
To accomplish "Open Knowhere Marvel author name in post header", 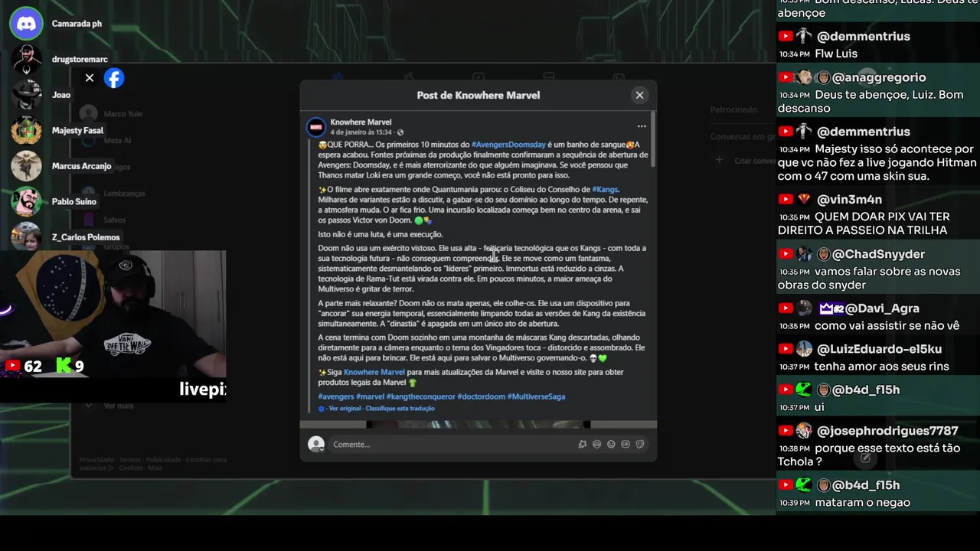I will click(361, 122).
